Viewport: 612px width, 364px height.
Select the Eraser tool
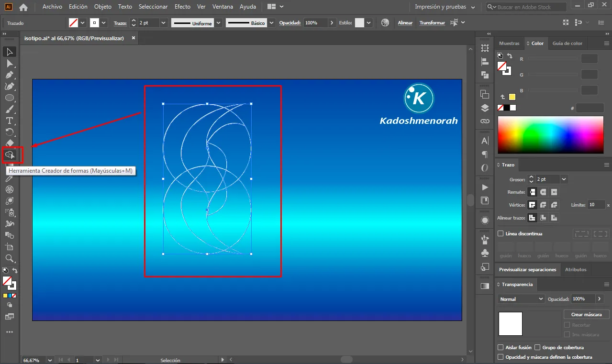[10, 143]
